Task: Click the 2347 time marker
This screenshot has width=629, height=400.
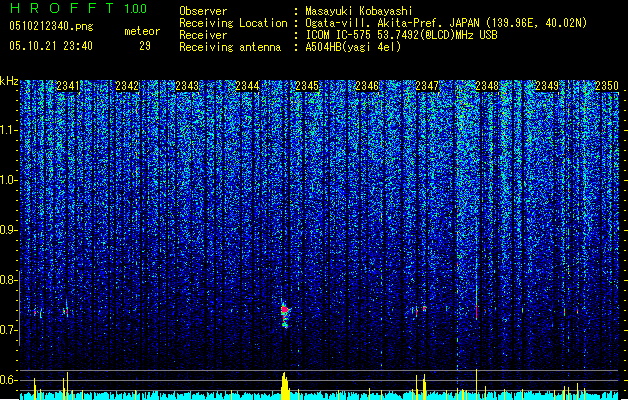Action: [x=427, y=86]
